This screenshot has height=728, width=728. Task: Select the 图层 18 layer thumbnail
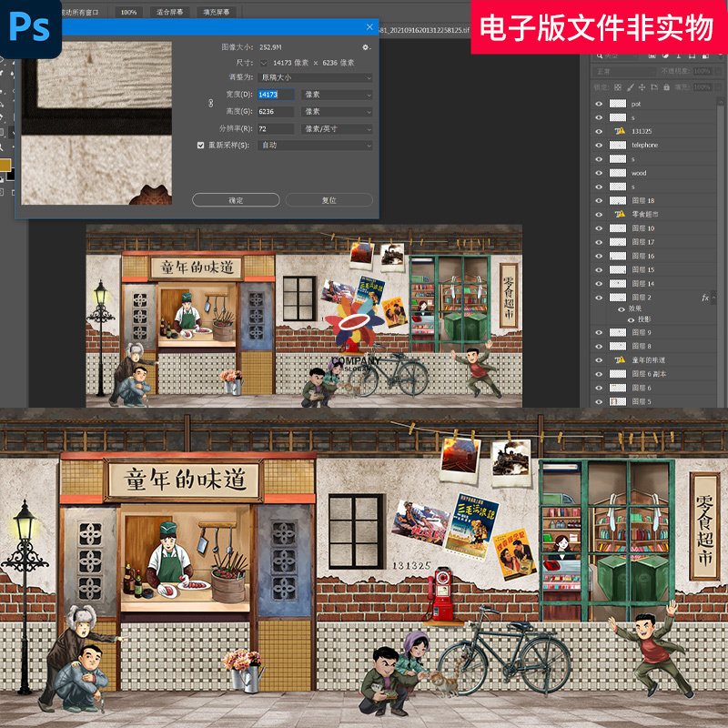(618, 200)
